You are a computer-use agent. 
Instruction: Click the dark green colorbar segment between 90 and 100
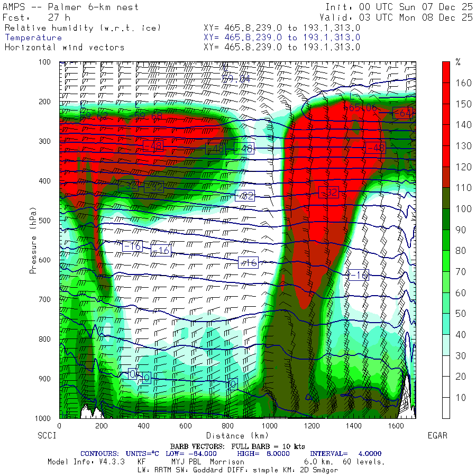pos(446,219)
